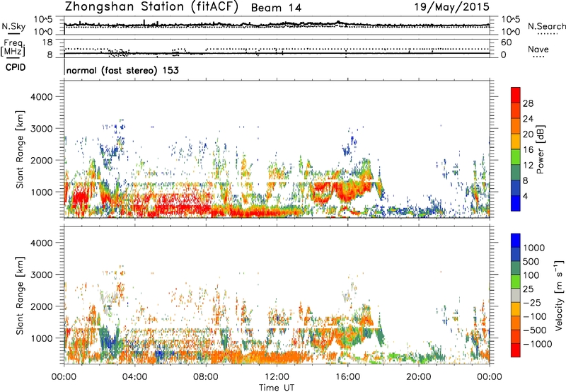The width and height of the screenshot is (566, 392).
Task: Click the time axis tick "20:00"
Action: (x=418, y=377)
